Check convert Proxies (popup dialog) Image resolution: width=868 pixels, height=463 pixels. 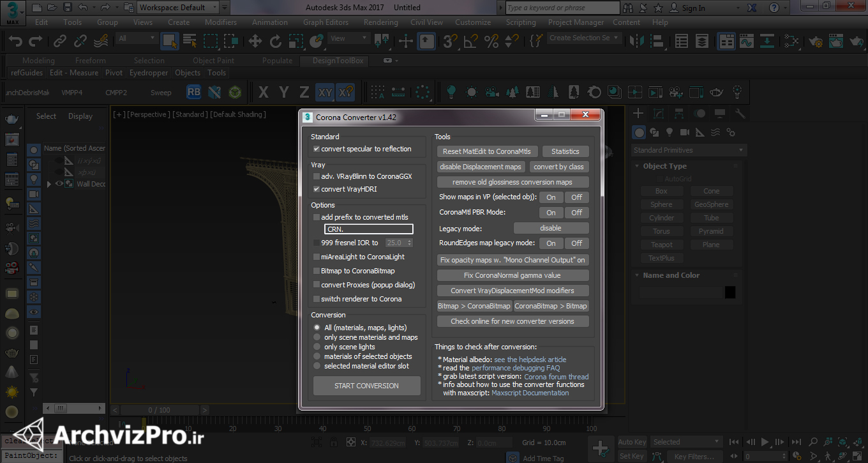click(317, 285)
